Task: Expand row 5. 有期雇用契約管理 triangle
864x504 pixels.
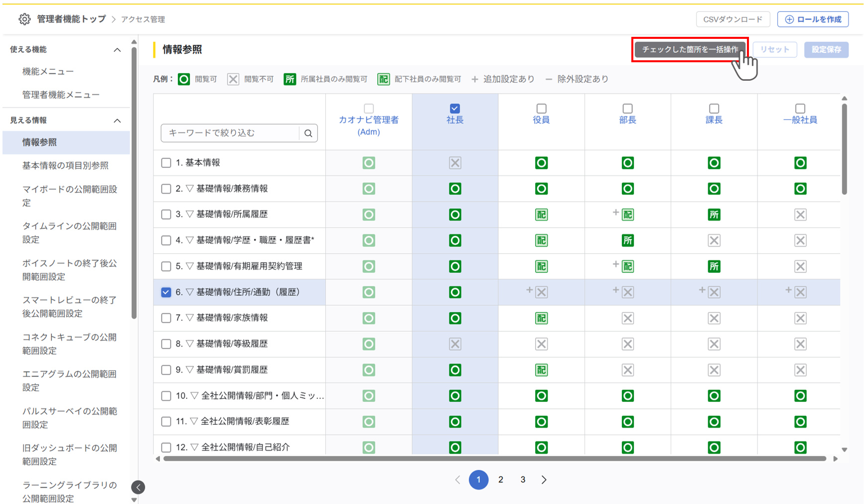Action: click(190, 266)
